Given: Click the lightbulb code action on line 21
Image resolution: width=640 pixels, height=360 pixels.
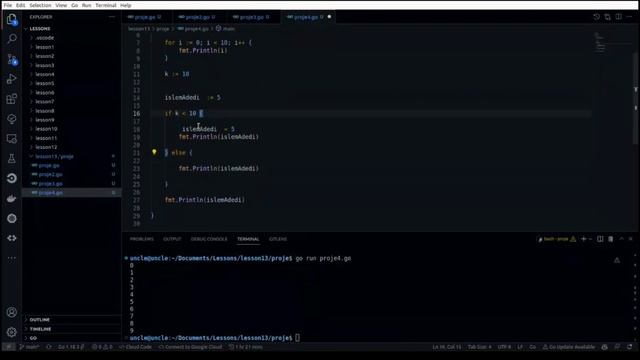Looking at the screenshot, I should coord(154,152).
